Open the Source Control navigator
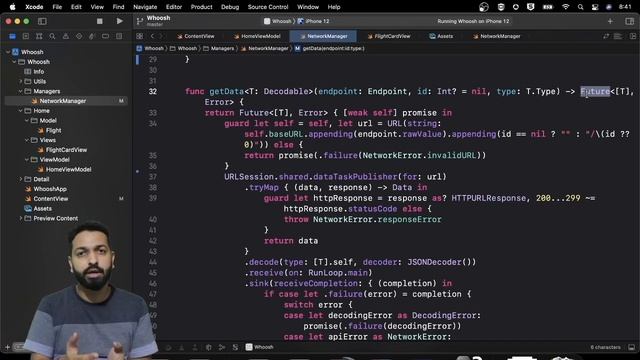The width and height of the screenshot is (640, 360). click(x=26, y=36)
